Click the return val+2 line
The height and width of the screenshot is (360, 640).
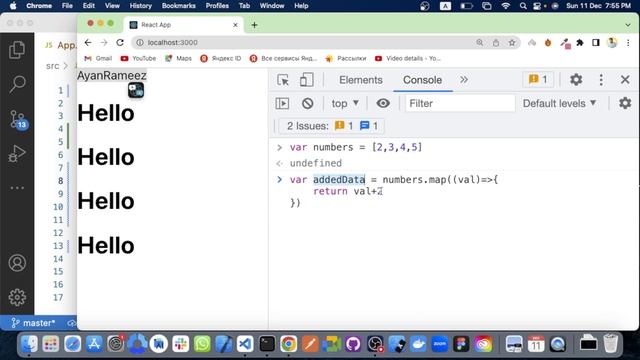click(x=347, y=191)
